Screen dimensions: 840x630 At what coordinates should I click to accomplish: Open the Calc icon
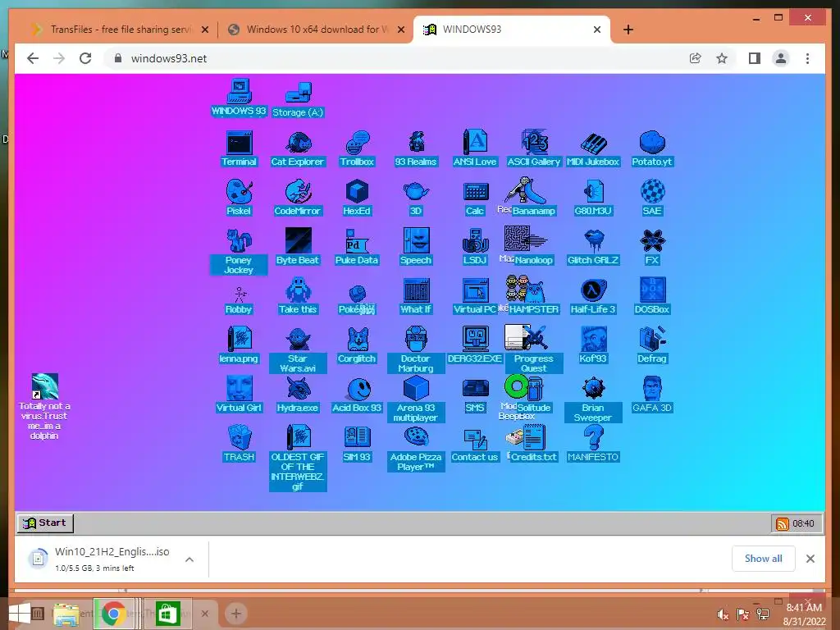[x=475, y=198]
